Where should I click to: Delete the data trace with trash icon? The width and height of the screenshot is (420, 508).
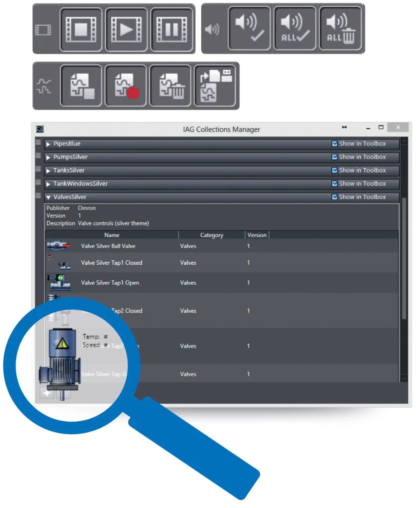coord(171,86)
